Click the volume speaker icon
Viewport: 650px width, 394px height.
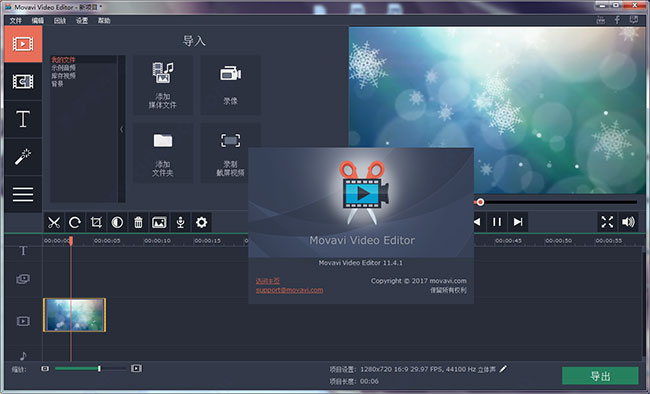click(628, 222)
